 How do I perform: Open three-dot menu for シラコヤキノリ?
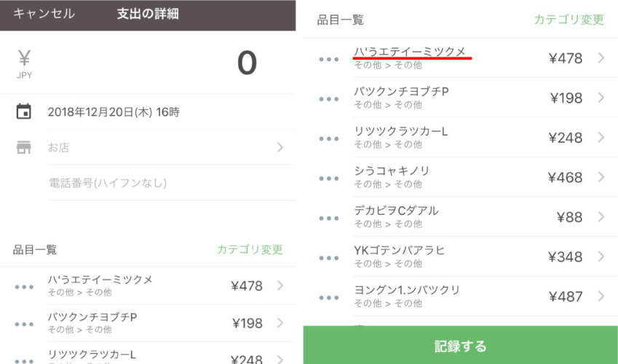[329, 178]
